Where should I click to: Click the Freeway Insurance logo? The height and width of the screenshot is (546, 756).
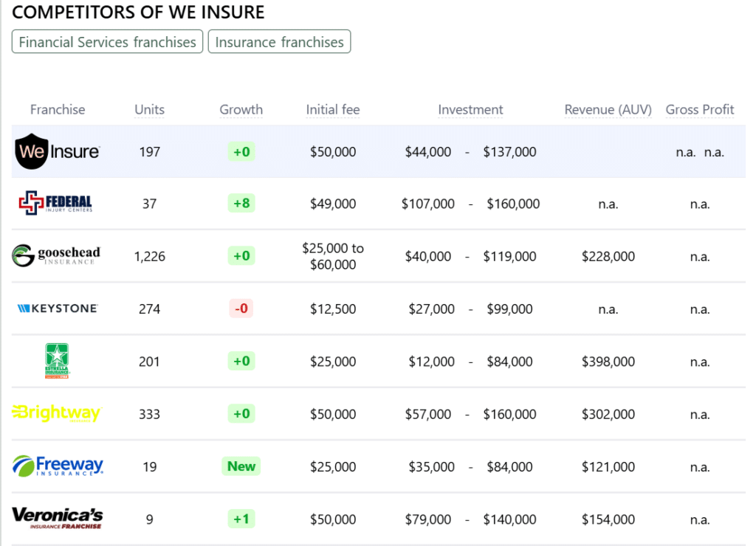58,466
